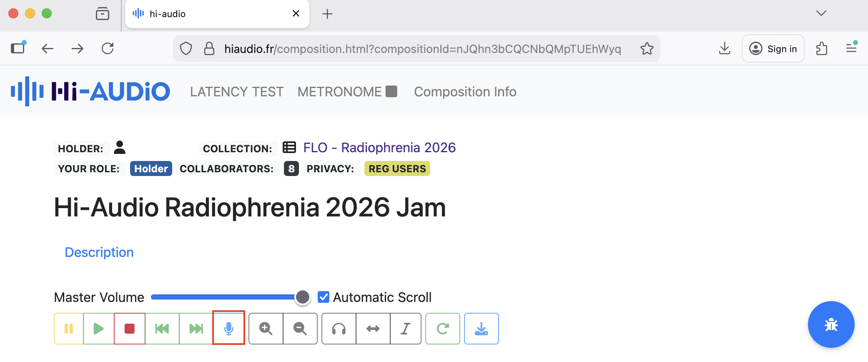Click the green refresh arrow button
Screen dimensions: 868x362
pos(443,329)
